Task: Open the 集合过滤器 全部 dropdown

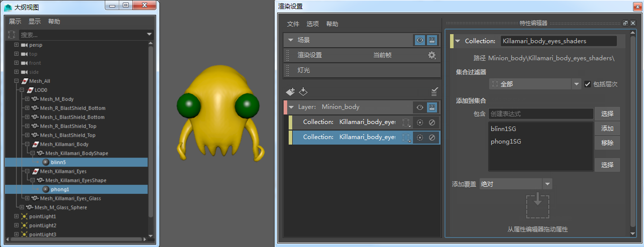Action: point(535,84)
